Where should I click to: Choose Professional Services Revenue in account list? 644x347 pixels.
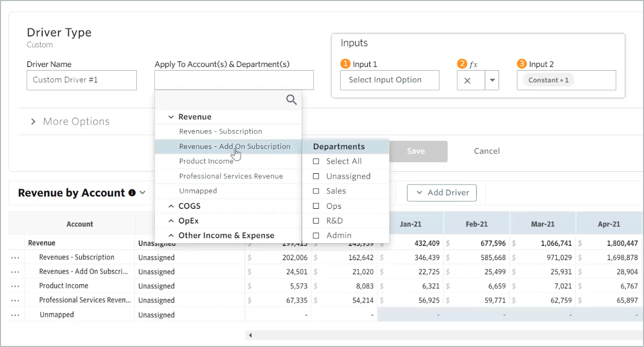click(x=230, y=176)
